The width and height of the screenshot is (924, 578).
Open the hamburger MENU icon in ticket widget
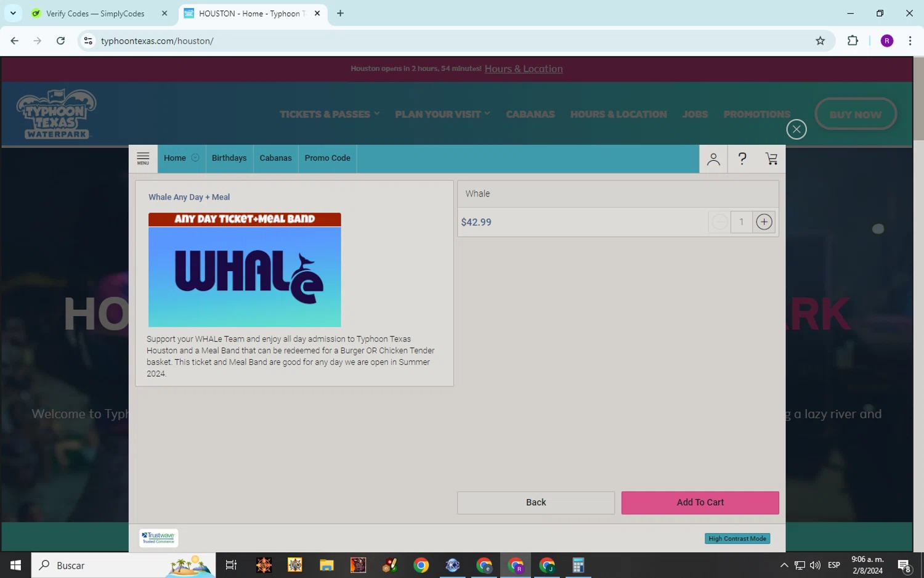[x=143, y=158]
